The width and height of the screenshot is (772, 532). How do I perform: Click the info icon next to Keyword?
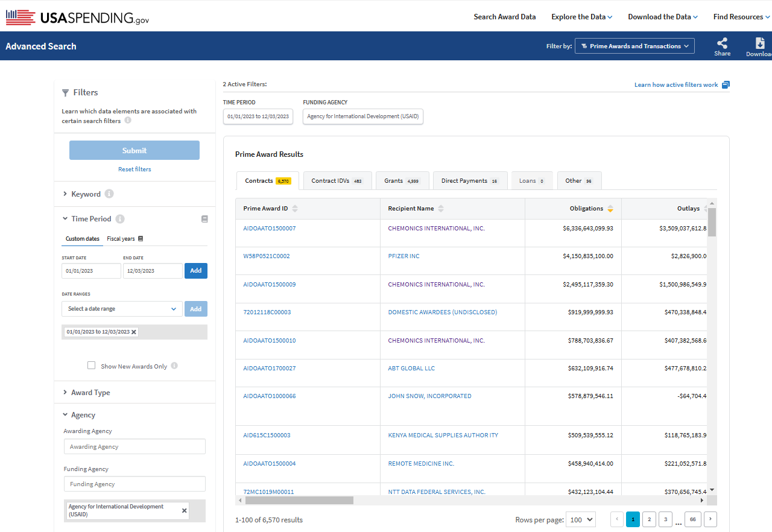[109, 194]
